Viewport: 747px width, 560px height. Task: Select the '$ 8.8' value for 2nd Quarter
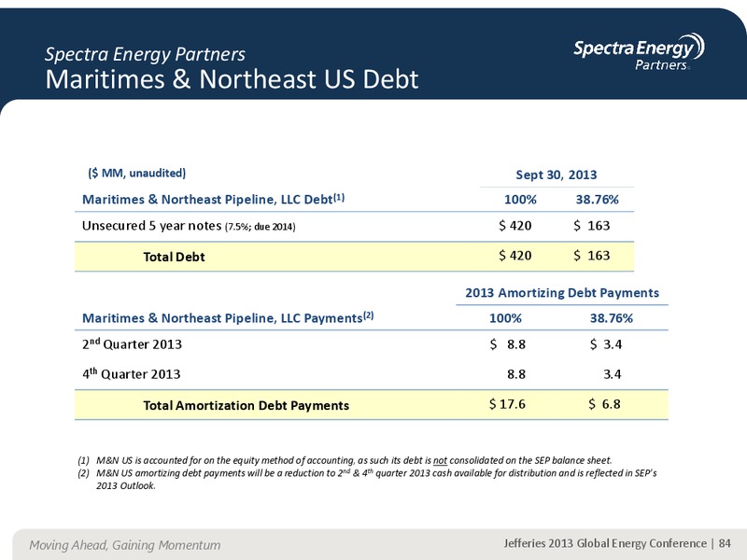point(507,343)
